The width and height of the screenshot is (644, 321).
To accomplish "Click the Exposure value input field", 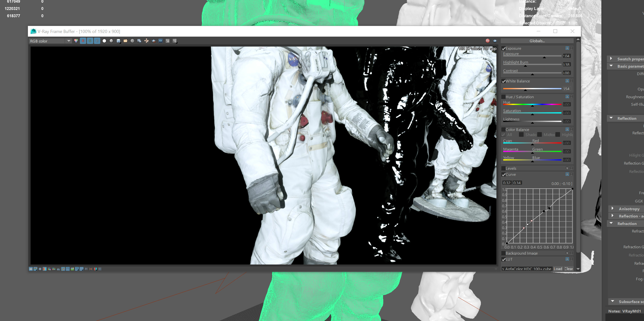I will click(x=567, y=56).
